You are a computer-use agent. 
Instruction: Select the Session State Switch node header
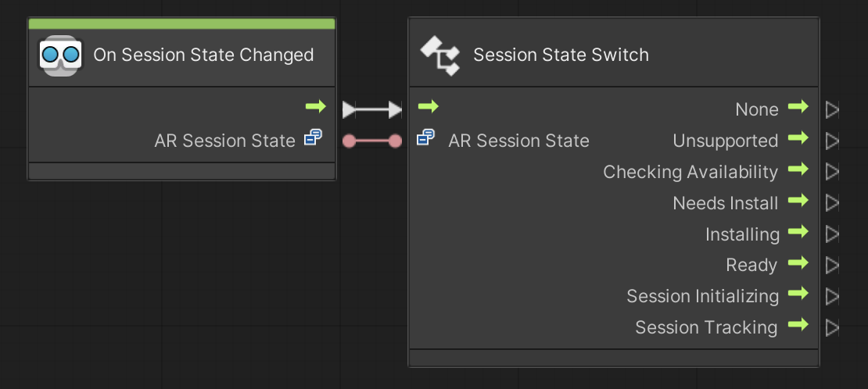[561, 55]
